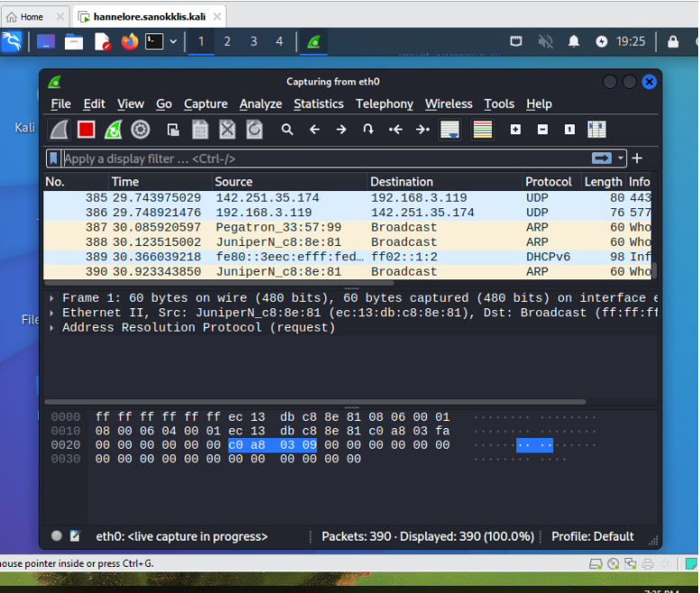Image resolution: width=700 pixels, height=593 pixels.
Task: Go forward in packet history arrow
Action: [x=341, y=130]
